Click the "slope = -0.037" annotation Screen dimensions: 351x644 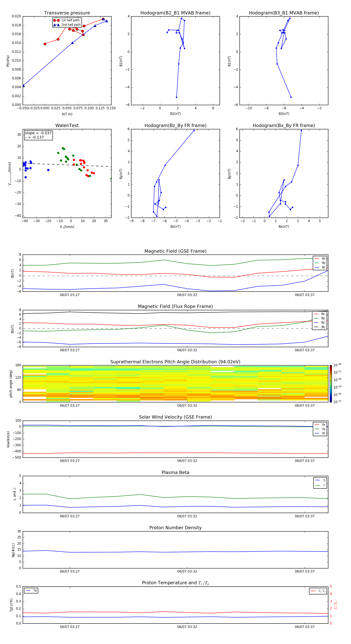point(38,133)
